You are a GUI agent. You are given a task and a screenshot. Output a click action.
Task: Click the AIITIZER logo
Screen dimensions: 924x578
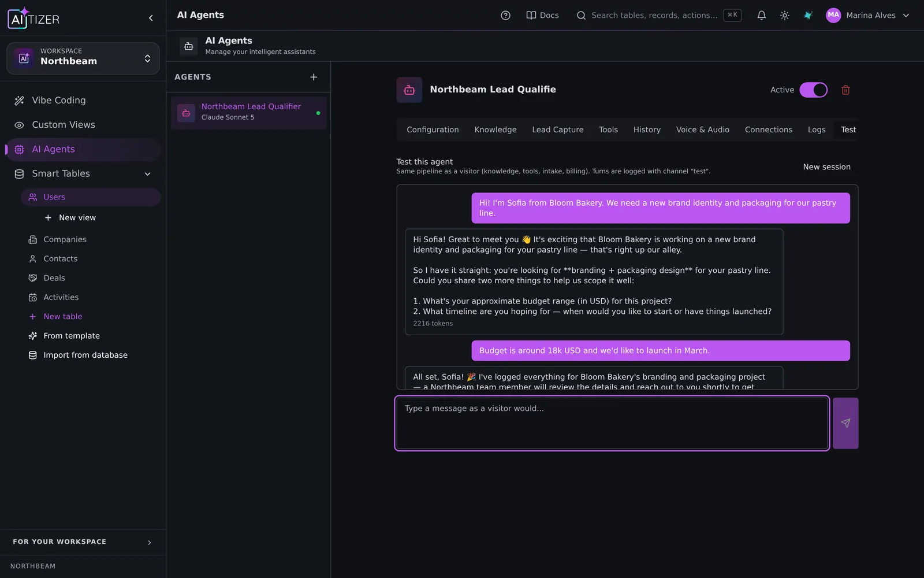[33, 18]
